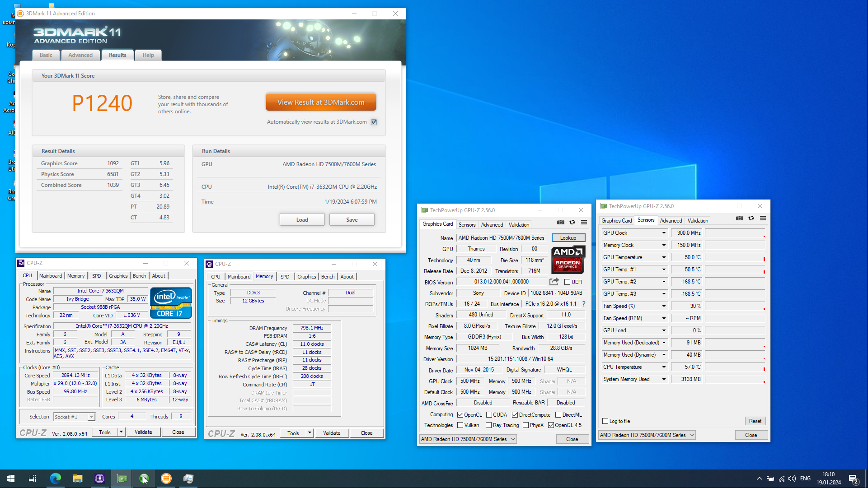Click Validate button in right CPU-Z window
868x488 pixels.
click(x=332, y=433)
